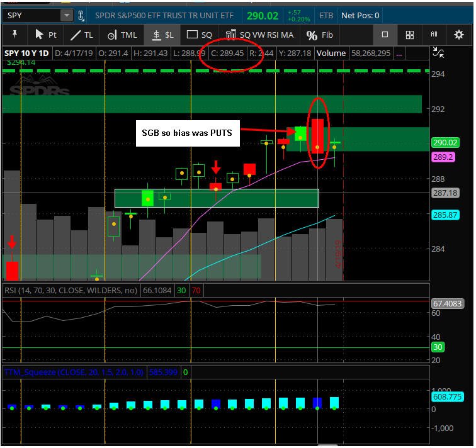This screenshot has width=476, height=448.
Task: Switch to grid chart layout
Action: [409, 35]
